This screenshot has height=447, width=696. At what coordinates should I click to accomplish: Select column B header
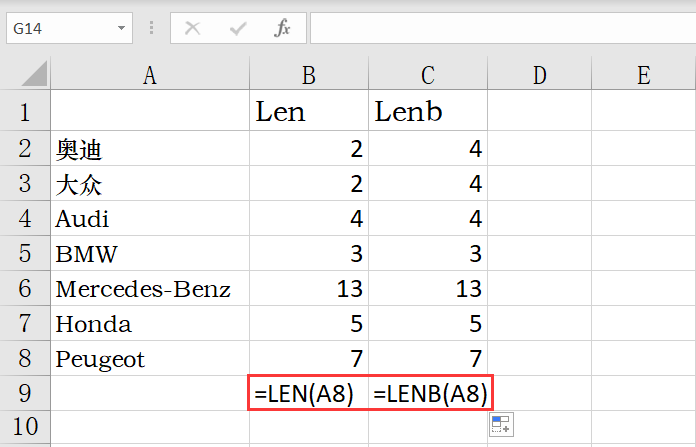[309, 75]
